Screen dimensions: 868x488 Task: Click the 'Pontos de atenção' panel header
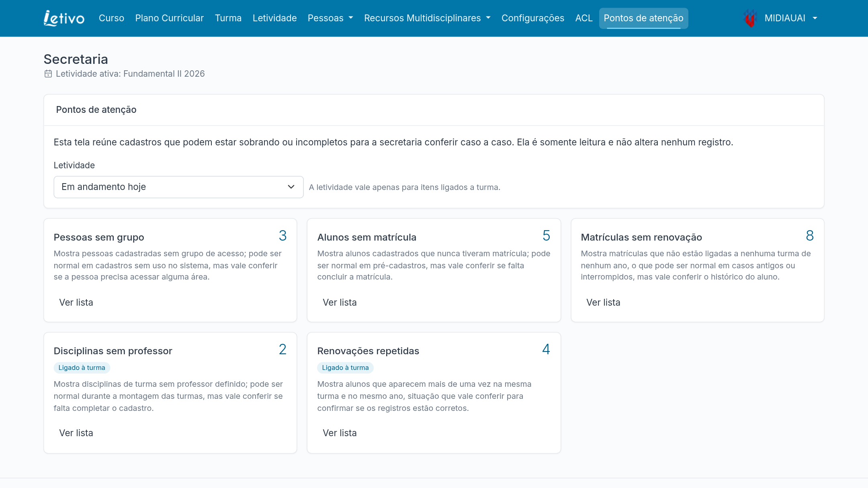point(96,110)
